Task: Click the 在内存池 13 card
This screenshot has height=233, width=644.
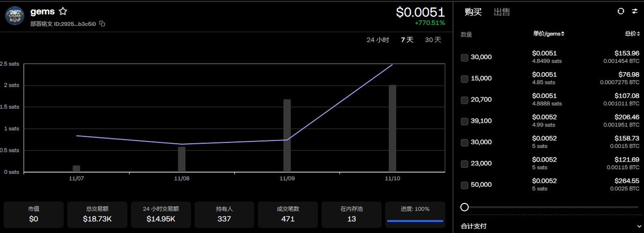Action: (352, 215)
